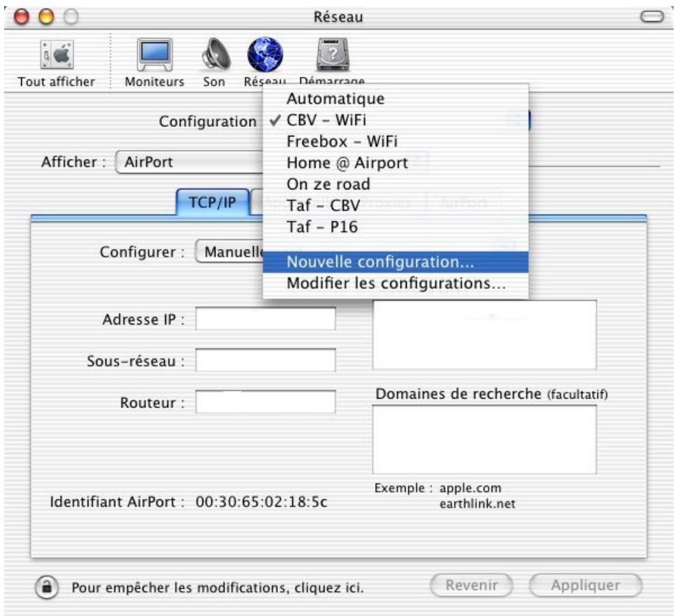Screen dimensions: 675x616
Task: Open the Moniteurs preferences icon
Action: coord(154,55)
